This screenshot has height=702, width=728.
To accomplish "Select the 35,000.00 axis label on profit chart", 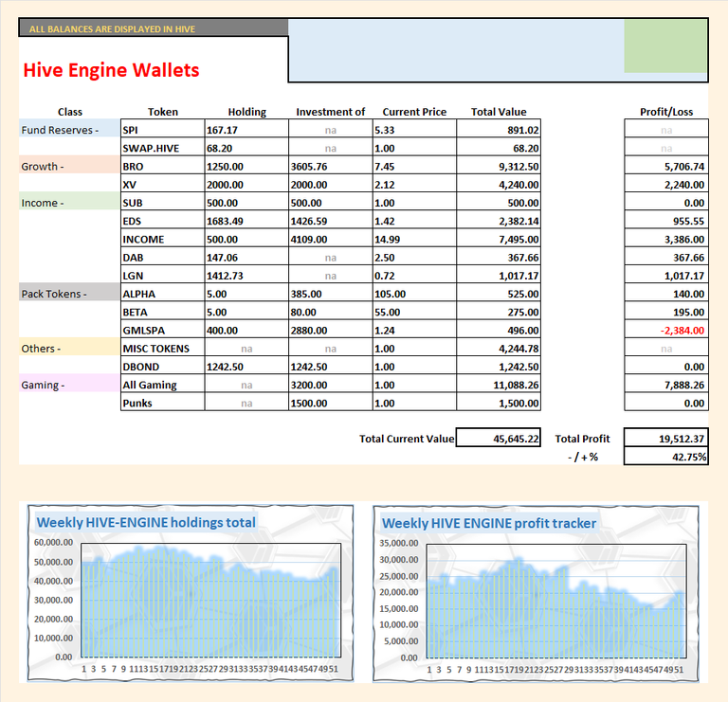I will click(x=399, y=543).
